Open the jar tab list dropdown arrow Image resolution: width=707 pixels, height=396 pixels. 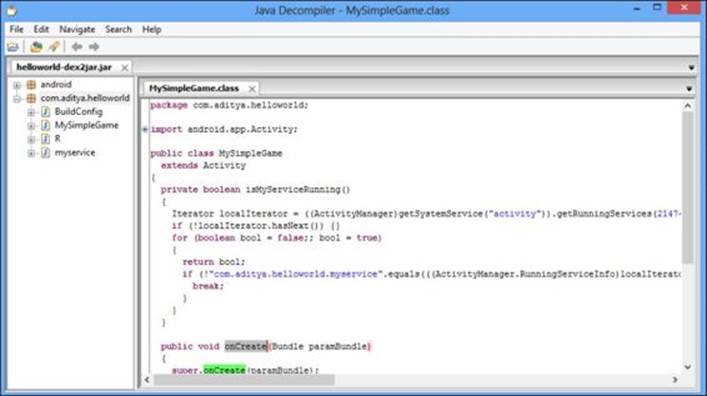pos(691,68)
